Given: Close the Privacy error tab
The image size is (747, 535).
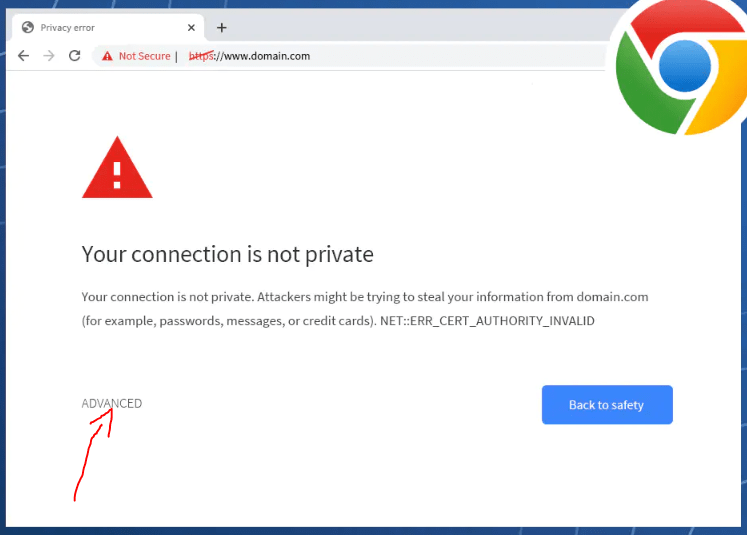Looking at the screenshot, I should click(191, 28).
